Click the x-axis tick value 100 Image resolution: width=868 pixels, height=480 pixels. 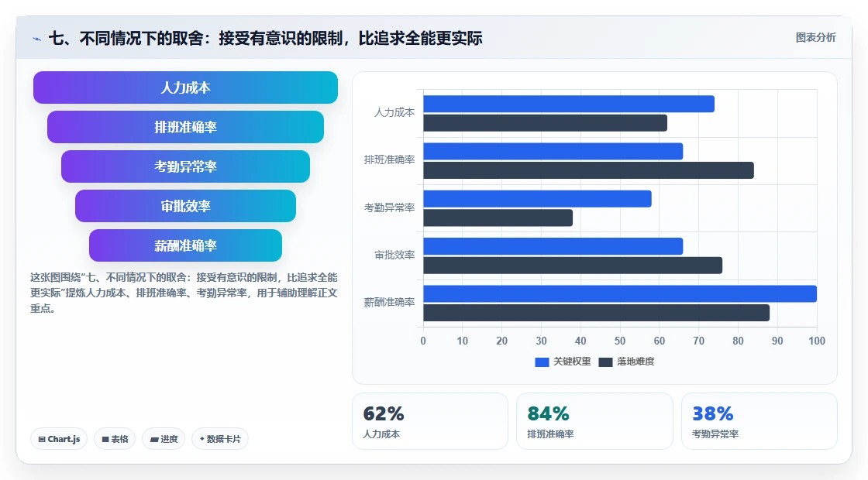point(817,341)
